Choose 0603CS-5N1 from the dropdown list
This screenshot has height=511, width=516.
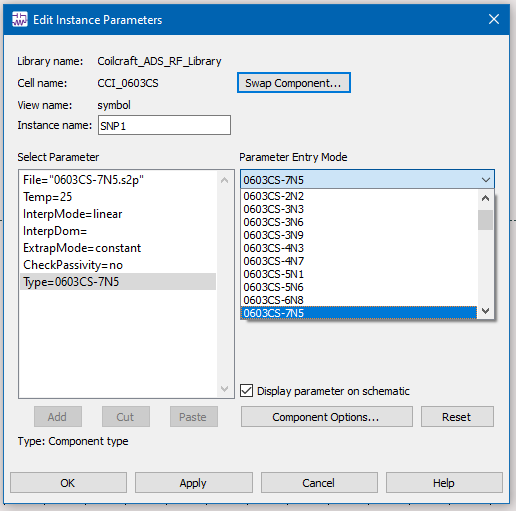tap(359, 274)
